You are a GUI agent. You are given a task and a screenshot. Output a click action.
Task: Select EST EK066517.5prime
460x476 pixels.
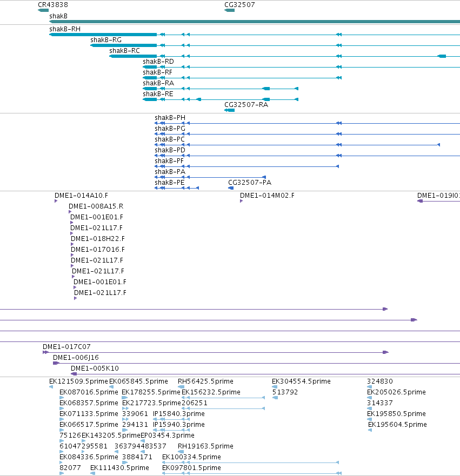62,430
